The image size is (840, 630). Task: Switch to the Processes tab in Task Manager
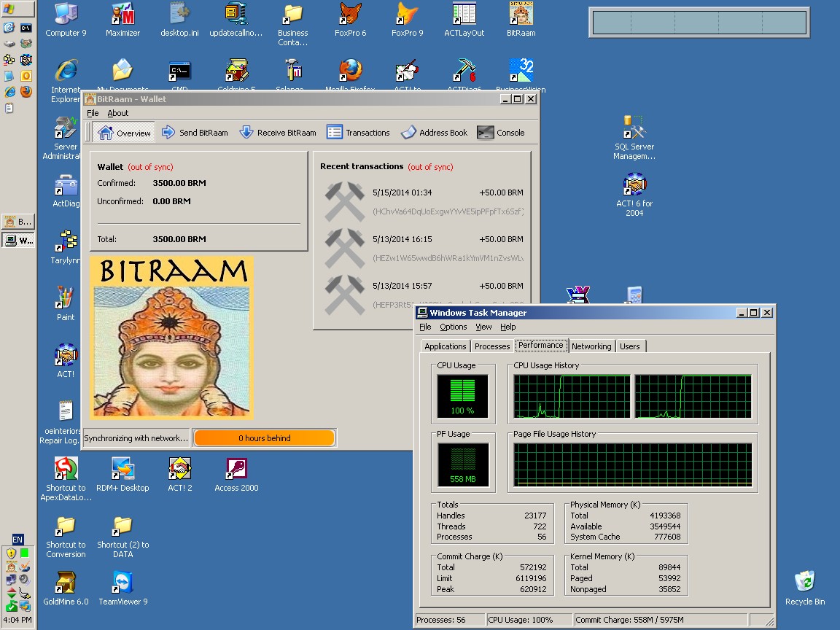point(492,346)
